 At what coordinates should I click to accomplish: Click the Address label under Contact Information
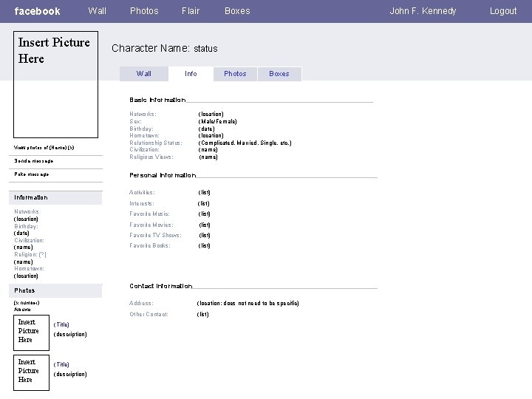tap(141, 303)
